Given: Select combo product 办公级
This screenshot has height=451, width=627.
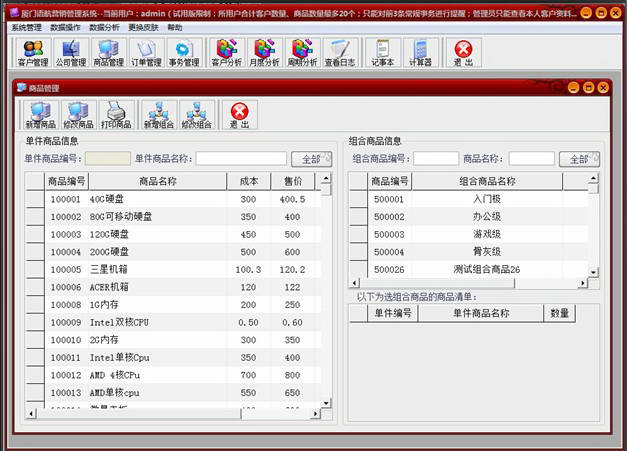Looking at the screenshot, I should tap(487, 217).
